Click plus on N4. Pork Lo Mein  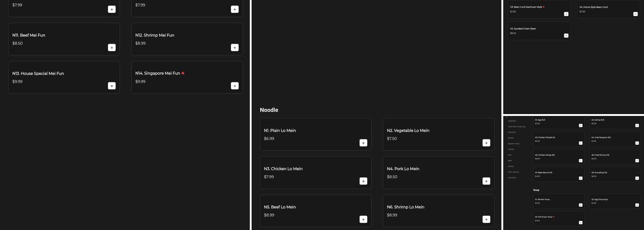point(486,181)
